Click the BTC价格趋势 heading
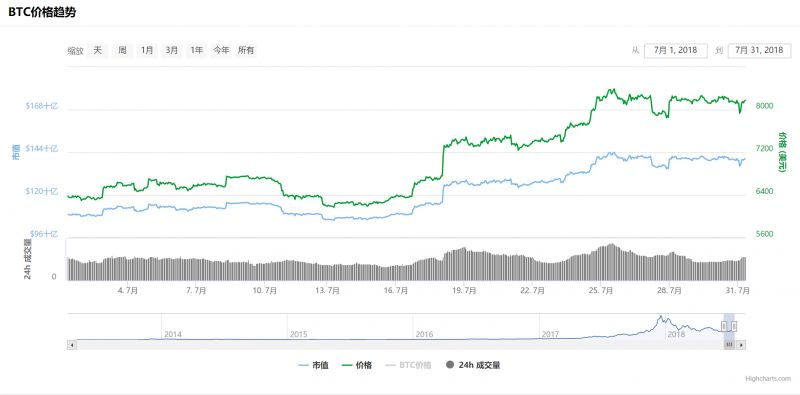800x395 pixels. click(x=42, y=13)
